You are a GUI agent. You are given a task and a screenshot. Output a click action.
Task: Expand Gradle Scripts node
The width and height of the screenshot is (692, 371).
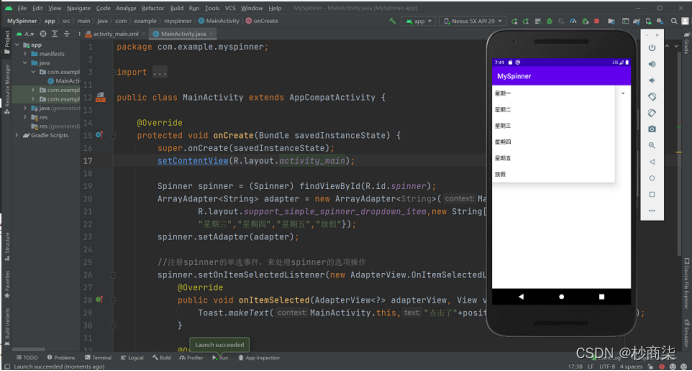pos(17,135)
